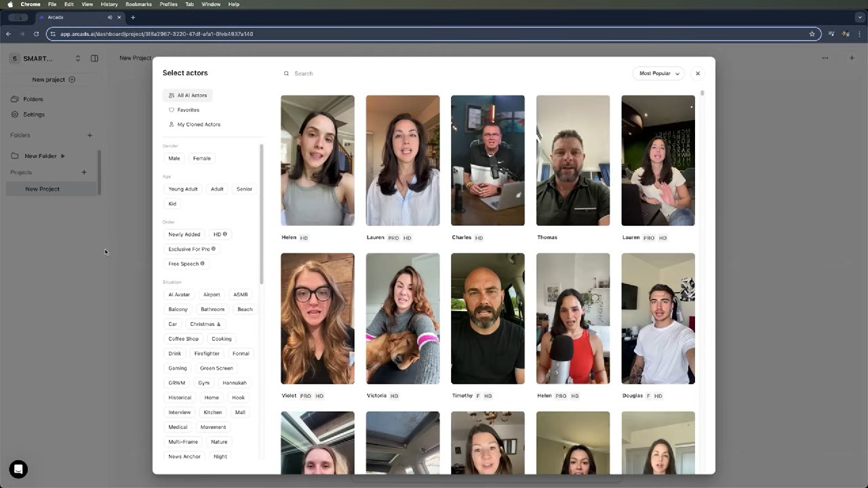Toggle the Male gender filter

174,159
